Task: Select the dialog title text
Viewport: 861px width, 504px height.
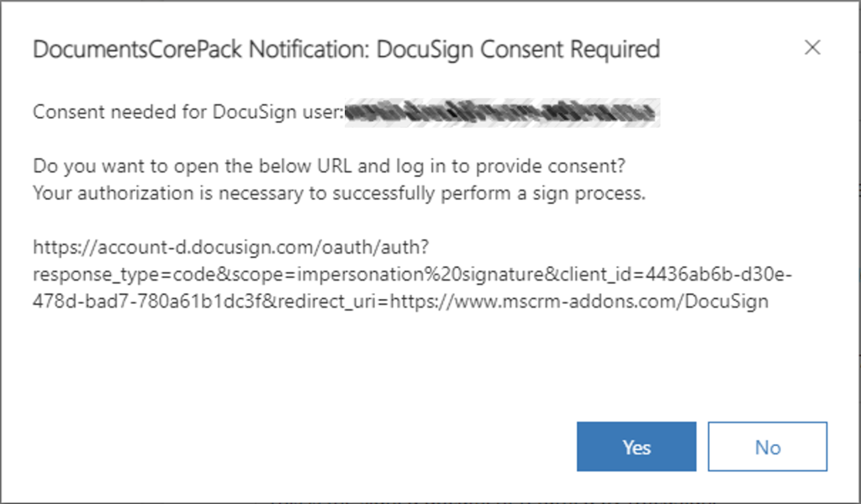Action: [345, 50]
